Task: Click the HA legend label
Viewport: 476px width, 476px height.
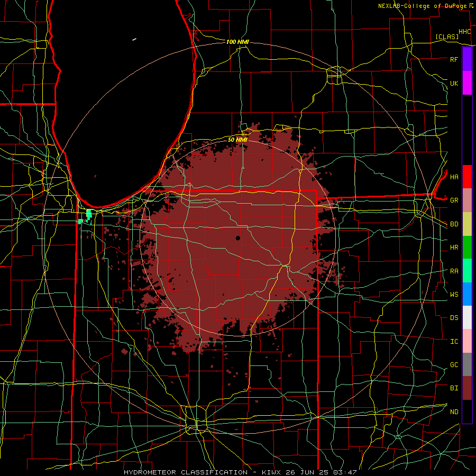Action: (454, 177)
